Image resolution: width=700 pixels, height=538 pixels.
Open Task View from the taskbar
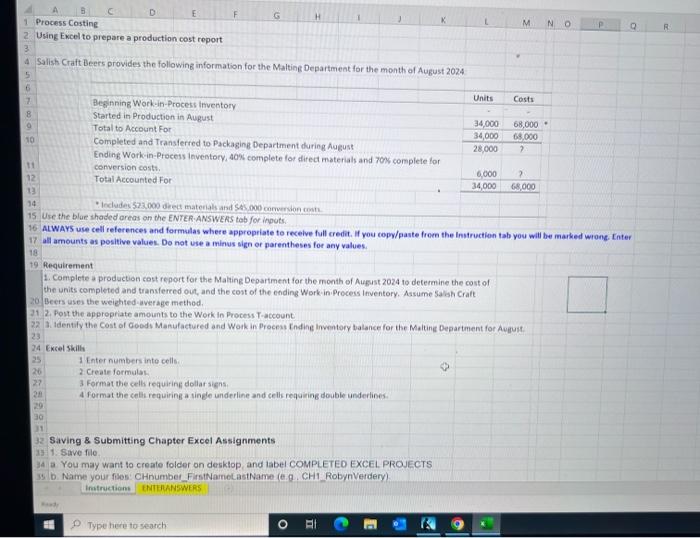coord(311,524)
